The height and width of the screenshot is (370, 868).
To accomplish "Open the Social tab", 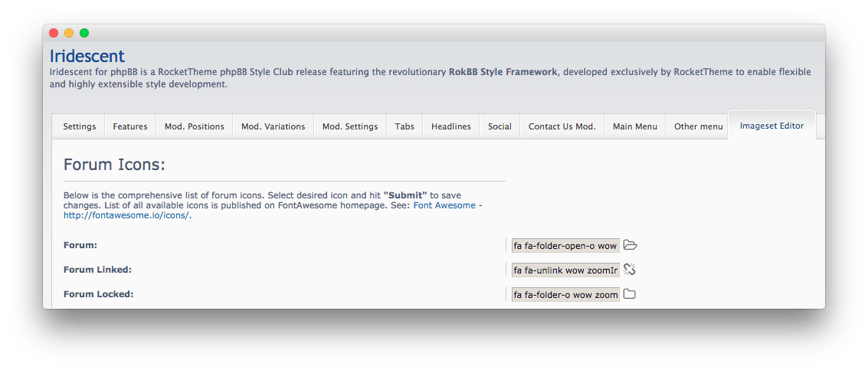I will tap(500, 126).
